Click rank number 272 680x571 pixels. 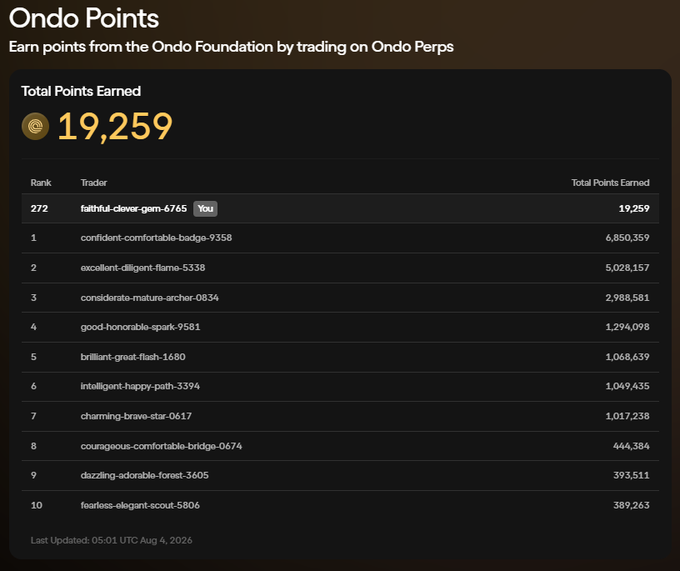[x=39, y=209]
